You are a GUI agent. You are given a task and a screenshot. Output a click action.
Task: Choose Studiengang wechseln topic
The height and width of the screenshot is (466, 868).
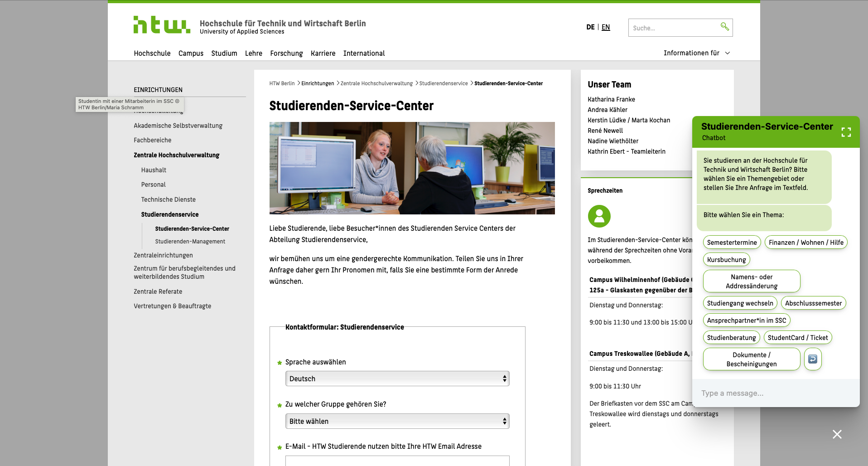point(740,303)
